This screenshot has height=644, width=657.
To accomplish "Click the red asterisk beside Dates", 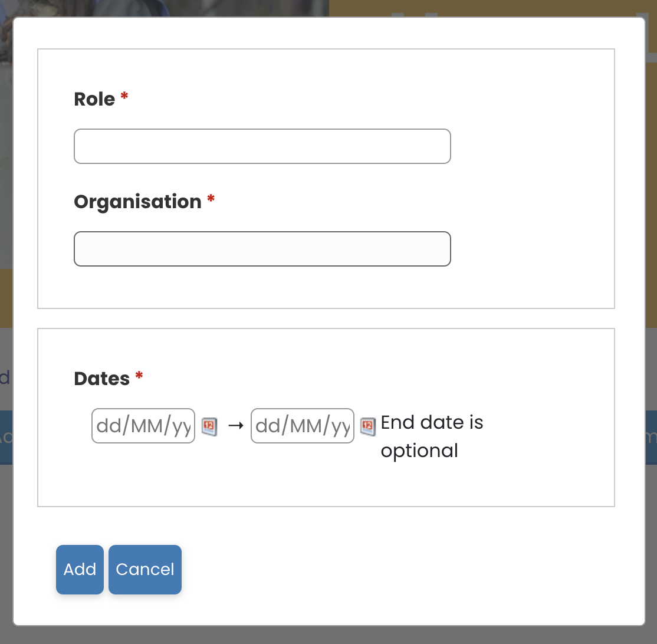I will click(x=139, y=376).
